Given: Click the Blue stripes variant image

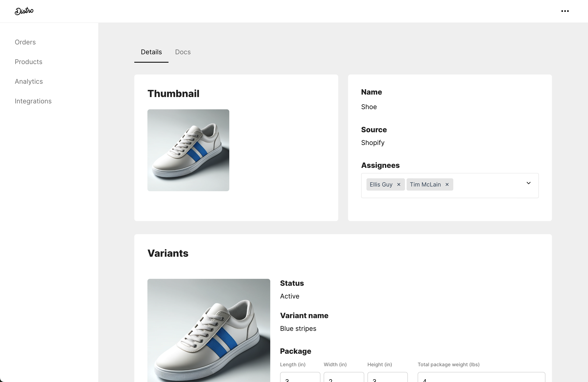Looking at the screenshot, I should coord(208,330).
